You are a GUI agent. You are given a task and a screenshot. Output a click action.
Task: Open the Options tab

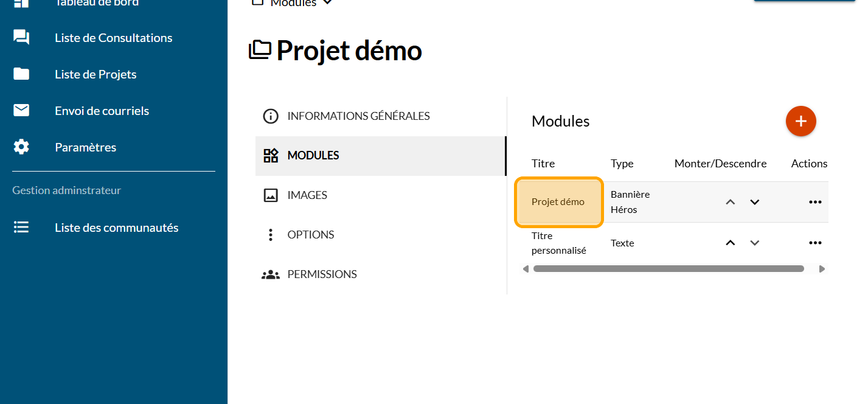(x=310, y=235)
